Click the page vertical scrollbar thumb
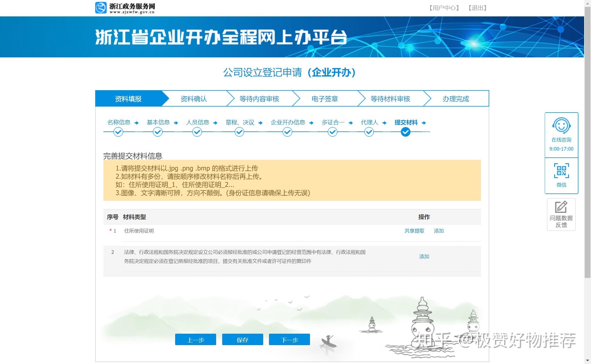Screen dimensions: 591x364 coord(587,142)
